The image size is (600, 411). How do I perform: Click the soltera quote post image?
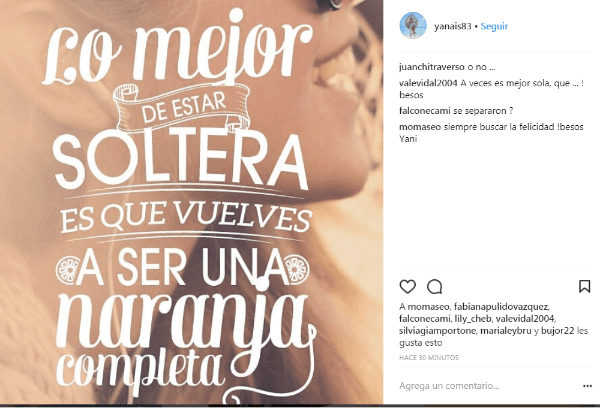coord(191,202)
